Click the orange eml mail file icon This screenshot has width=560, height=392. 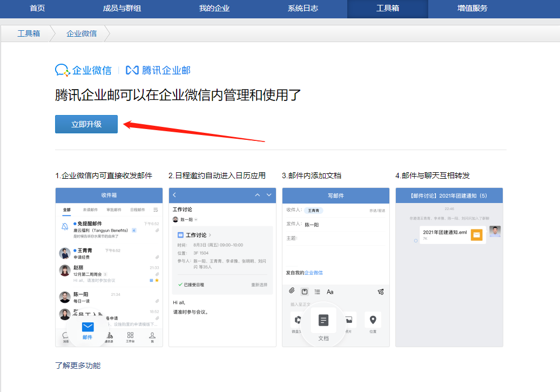(476, 234)
